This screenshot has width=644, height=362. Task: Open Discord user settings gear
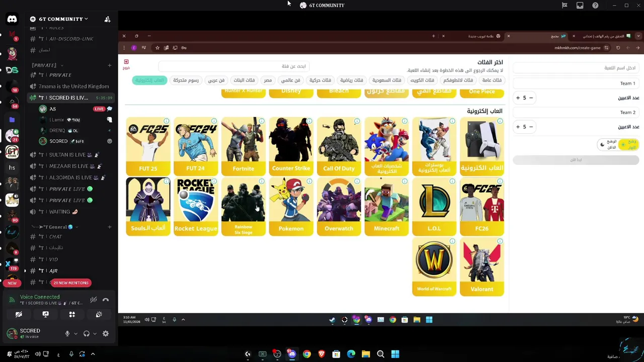tap(106, 333)
